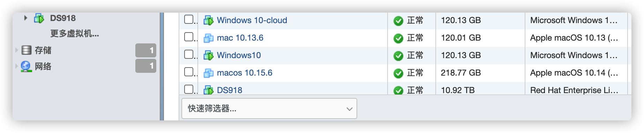Viewport: 644px width, 133px height.
Task: Click the DS918 VM link in the table
Action: coord(230,90)
